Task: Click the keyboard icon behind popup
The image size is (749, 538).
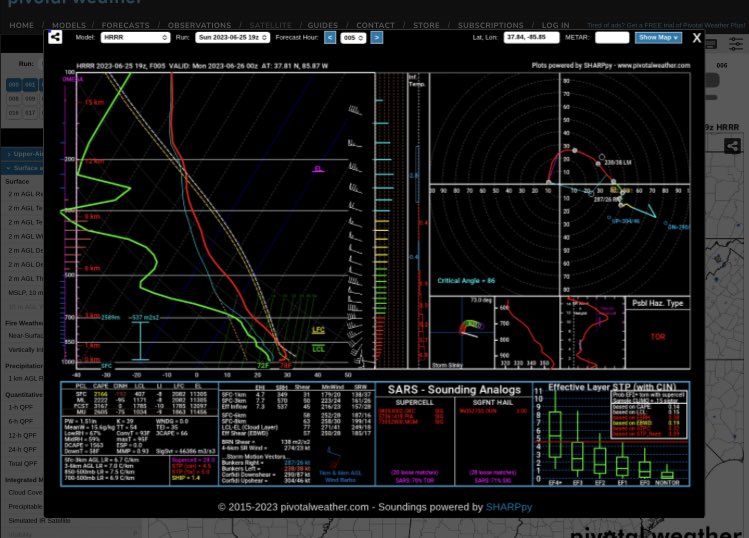Action: click(x=711, y=44)
